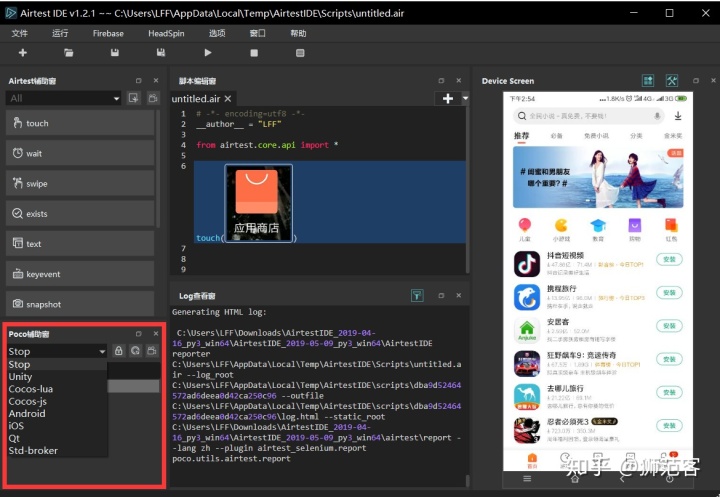
Task: Toggle the log filter icon
Action: click(x=417, y=295)
